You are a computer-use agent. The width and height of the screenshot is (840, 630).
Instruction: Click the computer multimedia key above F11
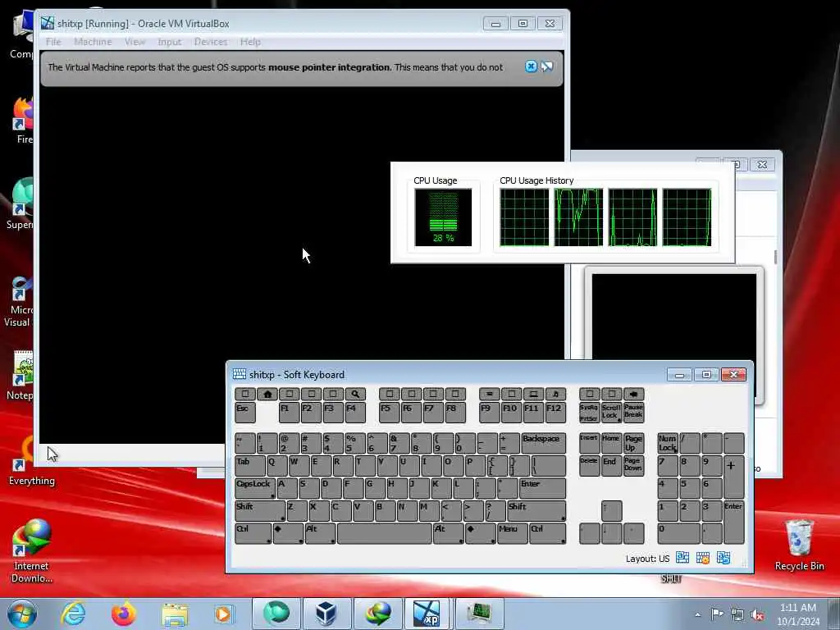533,395
